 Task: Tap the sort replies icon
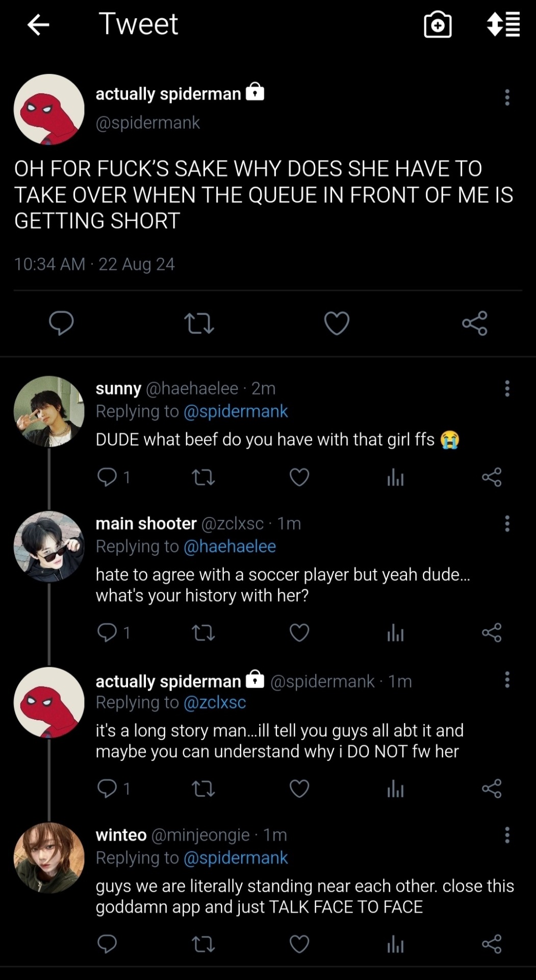pos(503,24)
